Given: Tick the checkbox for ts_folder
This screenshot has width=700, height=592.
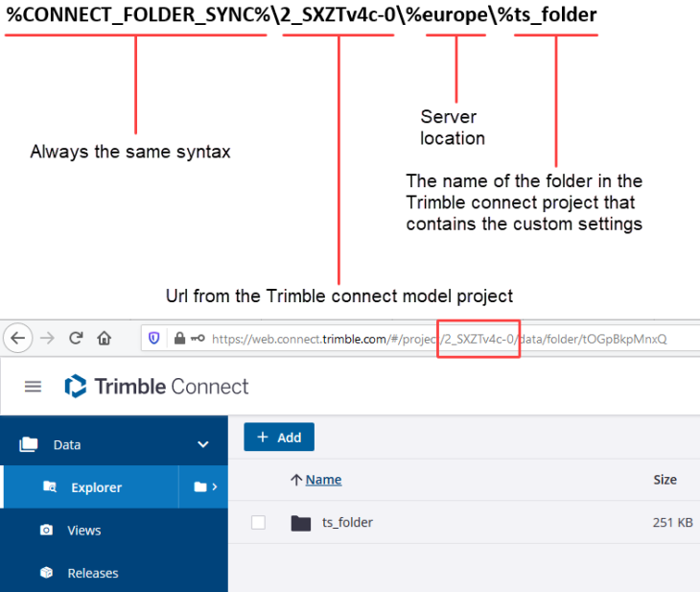Looking at the screenshot, I should 258,522.
